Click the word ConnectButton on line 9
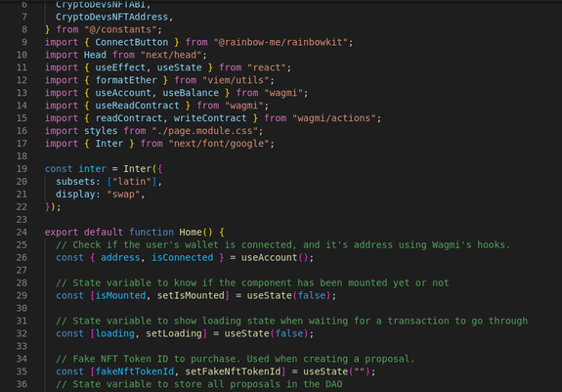 131,42
